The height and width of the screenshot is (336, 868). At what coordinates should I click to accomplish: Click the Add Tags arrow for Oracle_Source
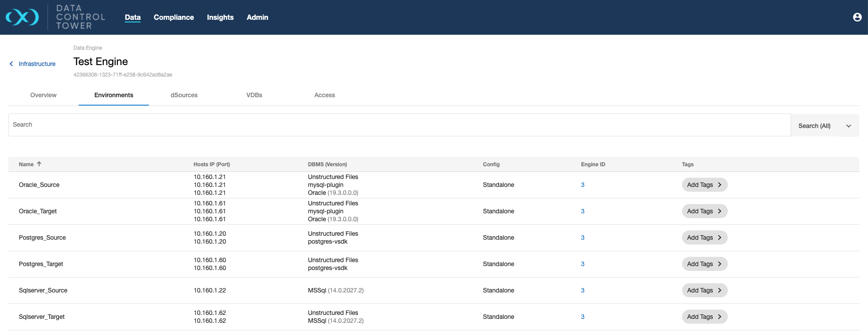(719, 185)
